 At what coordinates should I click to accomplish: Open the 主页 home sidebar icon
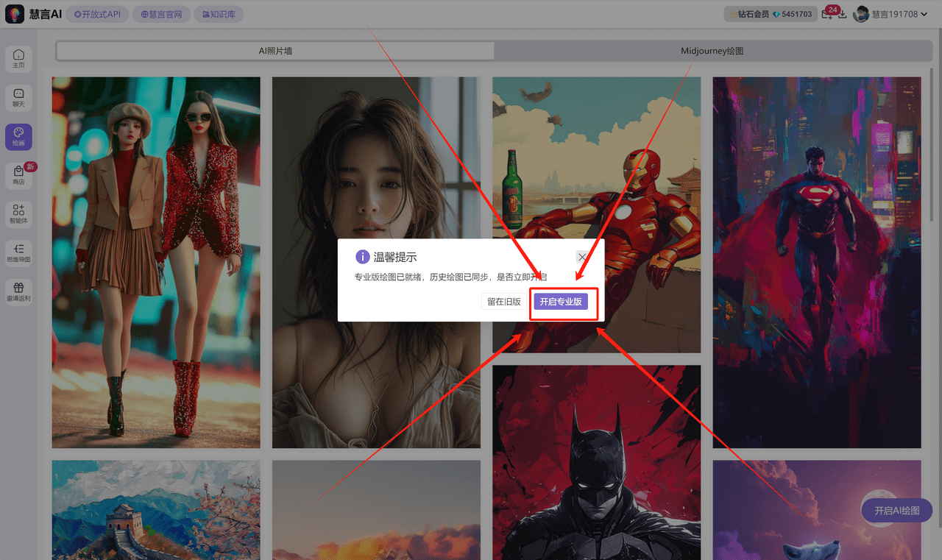pyautogui.click(x=18, y=59)
